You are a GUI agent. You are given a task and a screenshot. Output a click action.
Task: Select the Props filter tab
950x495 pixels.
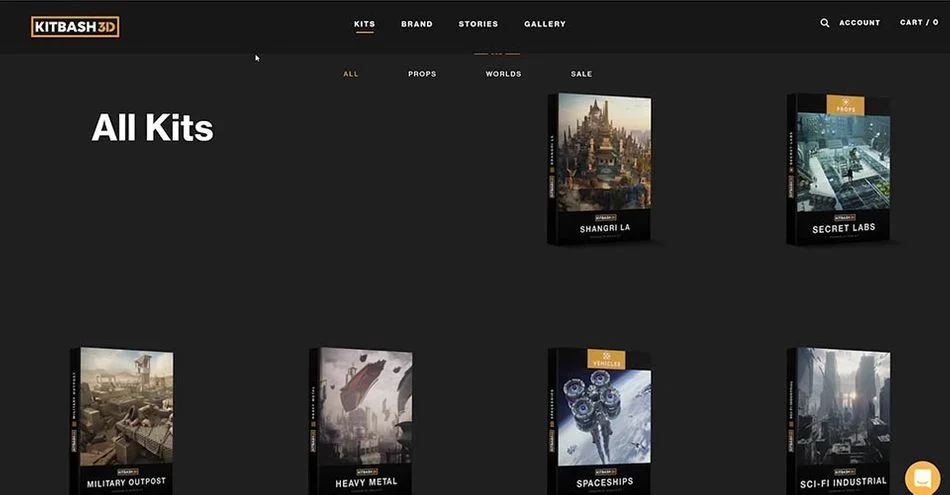coord(422,74)
